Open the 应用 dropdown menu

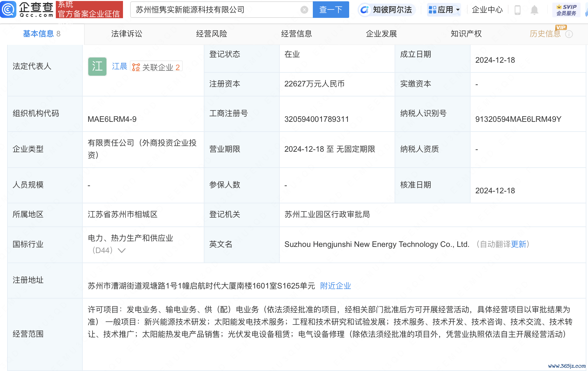(x=444, y=10)
